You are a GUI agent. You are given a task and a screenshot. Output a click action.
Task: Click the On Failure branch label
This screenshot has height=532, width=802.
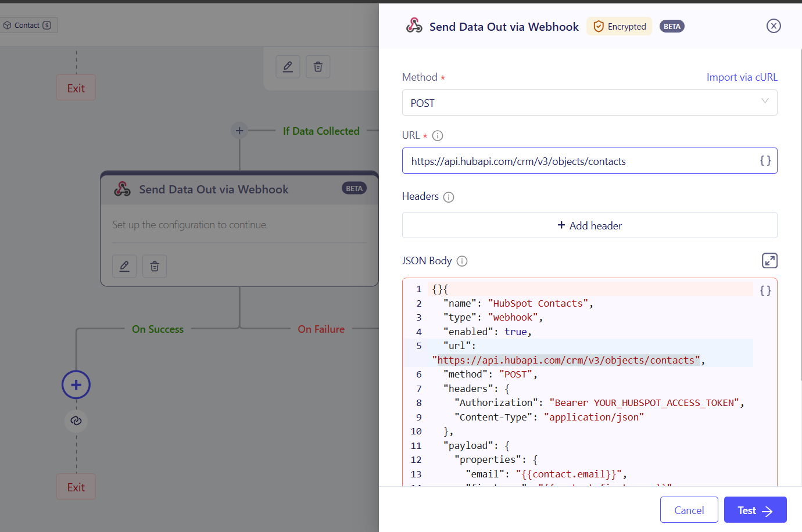pos(321,329)
